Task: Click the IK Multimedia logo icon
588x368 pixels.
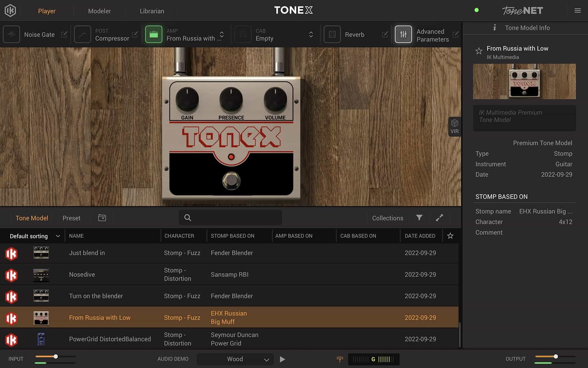Action: [10, 11]
